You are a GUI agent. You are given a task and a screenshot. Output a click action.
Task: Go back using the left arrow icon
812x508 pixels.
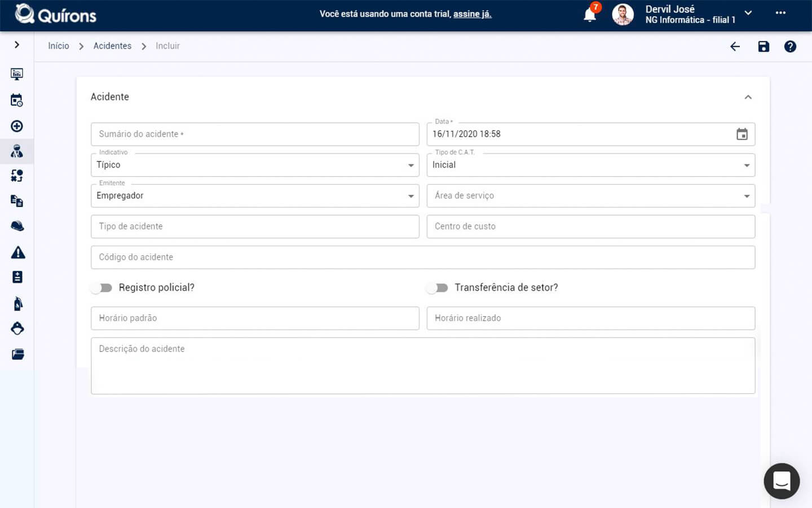pos(735,46)
